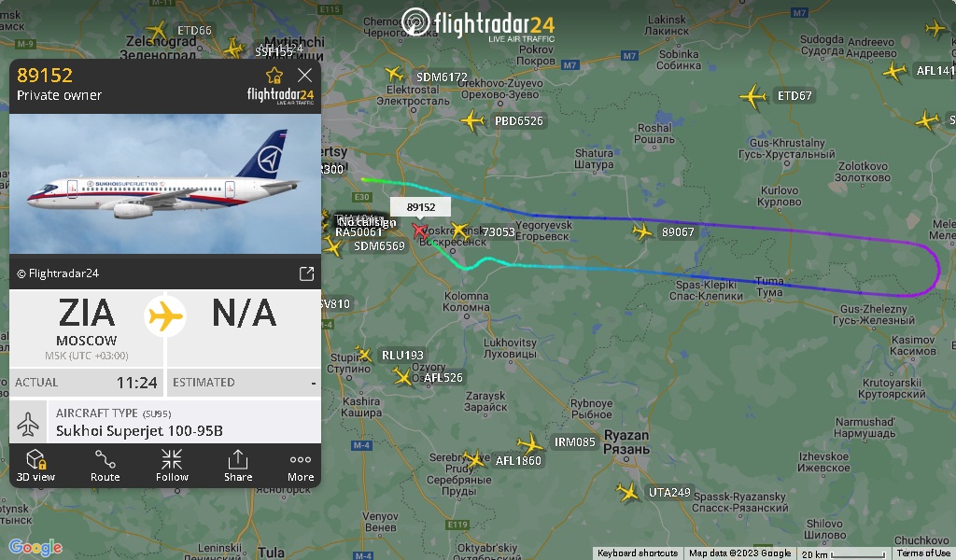This screenshot has height=560, width=956.
Task: Click the Flightradar24 logo at top
Action: (479, 24)
